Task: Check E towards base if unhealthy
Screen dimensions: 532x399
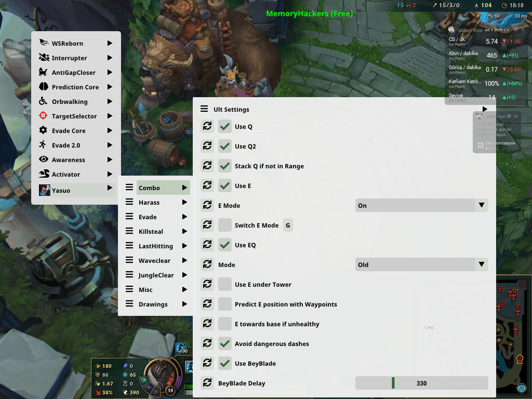Action: tap(224, 324)
